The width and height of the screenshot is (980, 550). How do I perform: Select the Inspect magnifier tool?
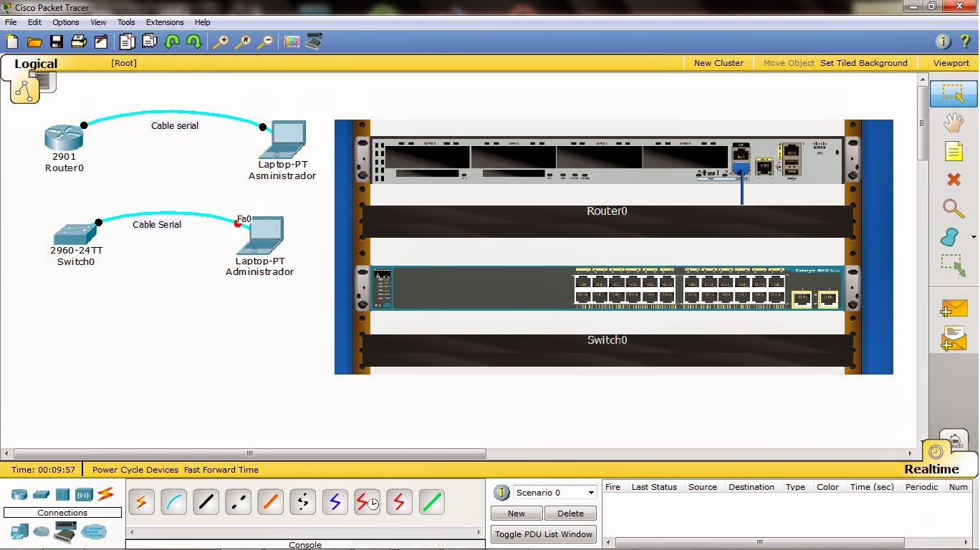point(953,208)
